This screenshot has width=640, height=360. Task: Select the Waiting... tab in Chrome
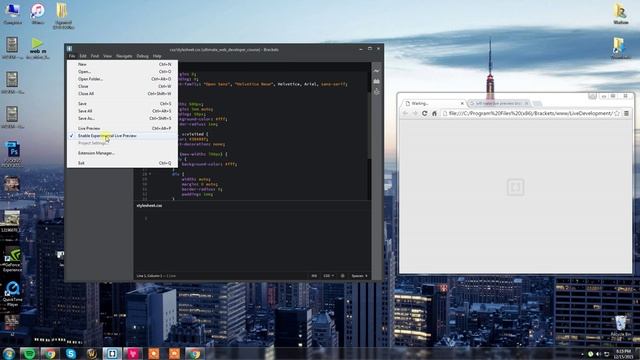433,103
